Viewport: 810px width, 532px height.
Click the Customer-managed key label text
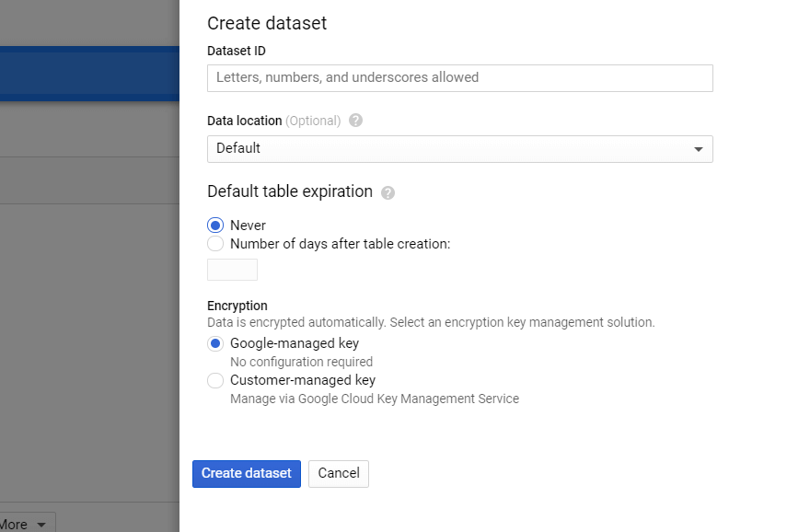pyautogui.click(x=301, y=380)
